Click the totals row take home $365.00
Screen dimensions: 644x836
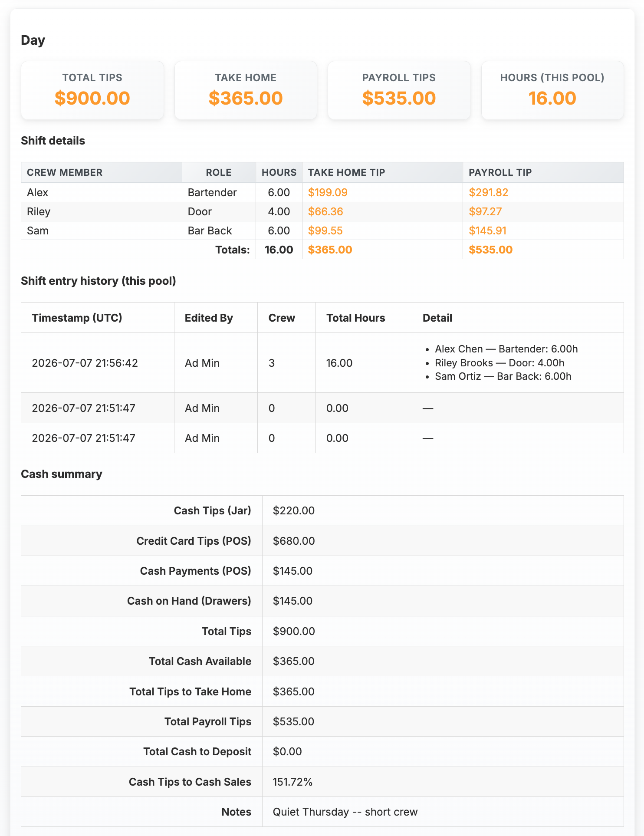pos(330,250)
